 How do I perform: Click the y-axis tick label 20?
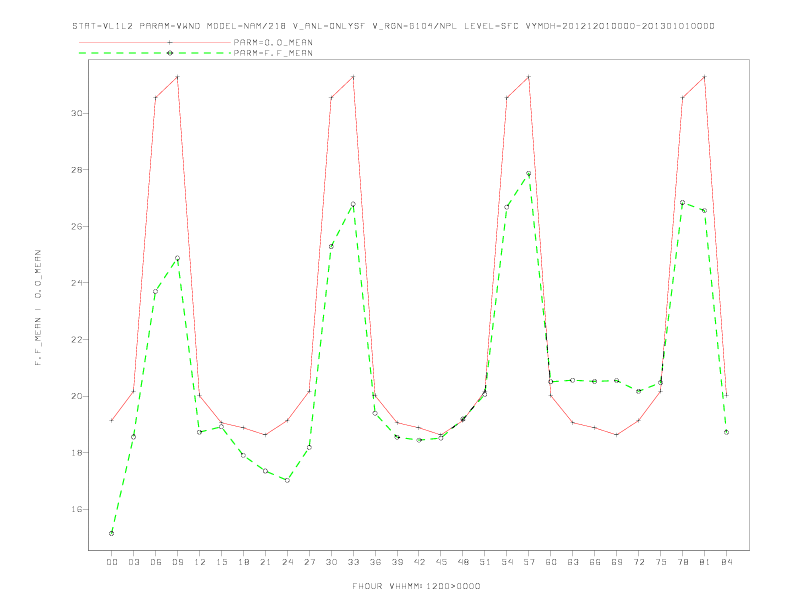tap(76, 396)
